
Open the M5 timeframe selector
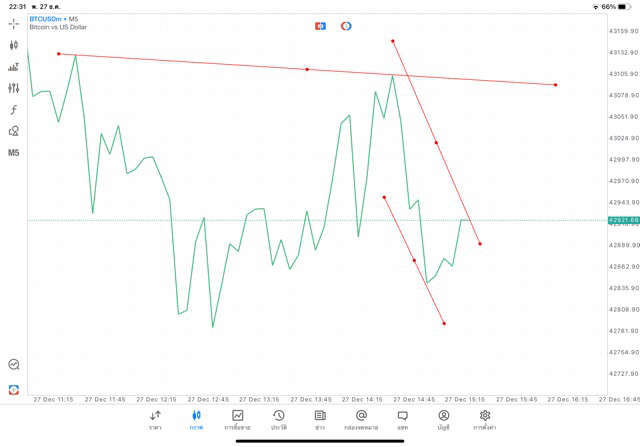pos(13,153)
